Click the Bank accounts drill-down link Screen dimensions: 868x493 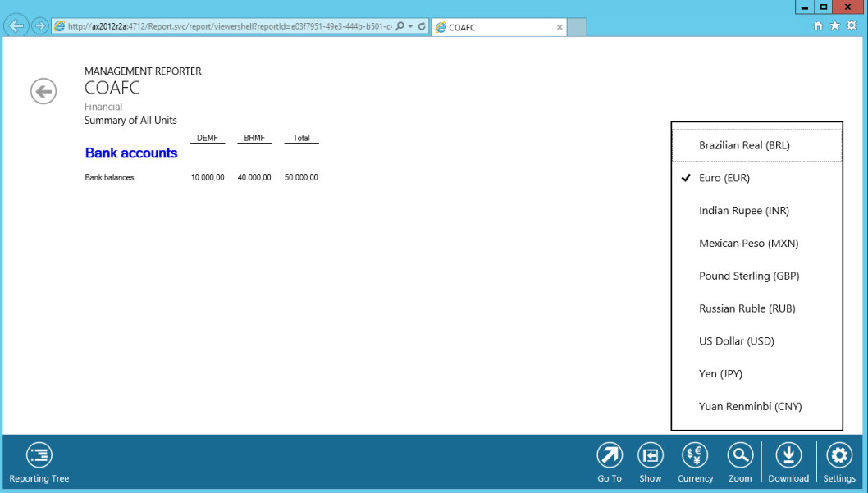[x=130, y=153]
